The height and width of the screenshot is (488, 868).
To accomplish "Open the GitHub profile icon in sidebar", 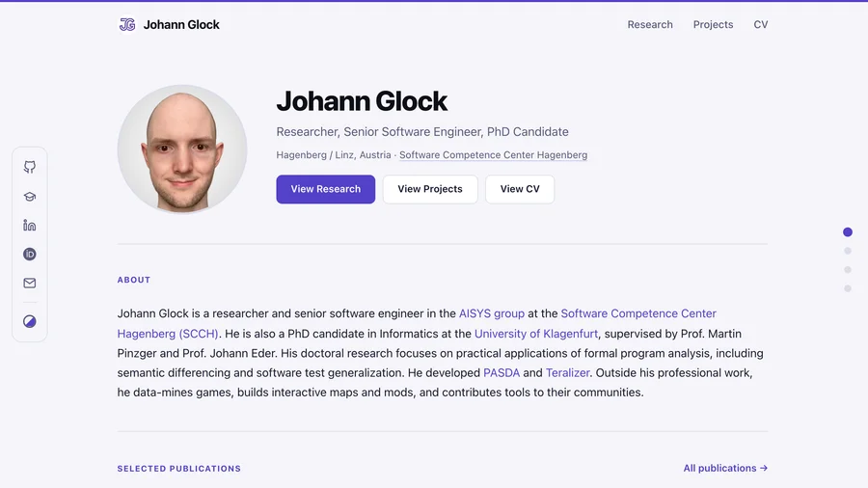I will click(x=30, y=167).
